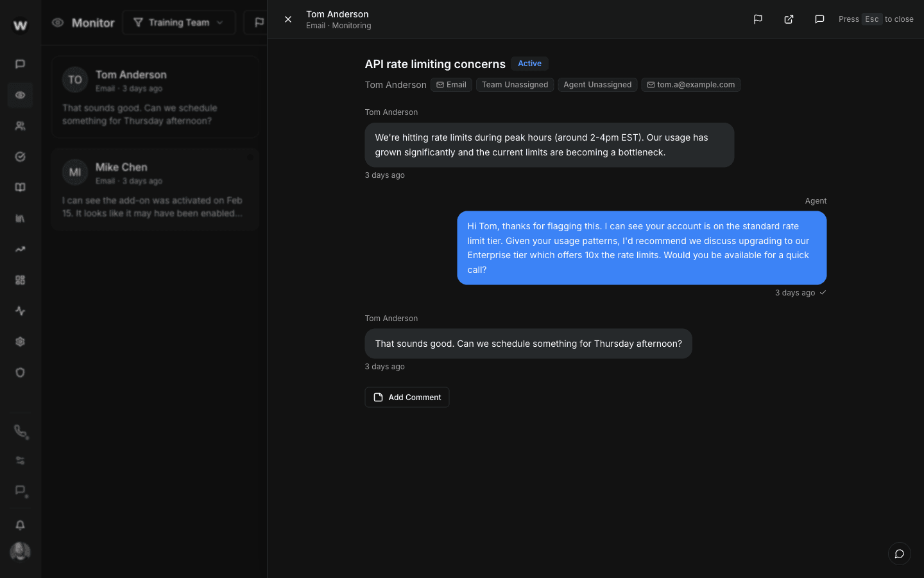This screenshot has width=924, height=578.
Task: Open conversation in new window via external link icon
Action: 789,19
